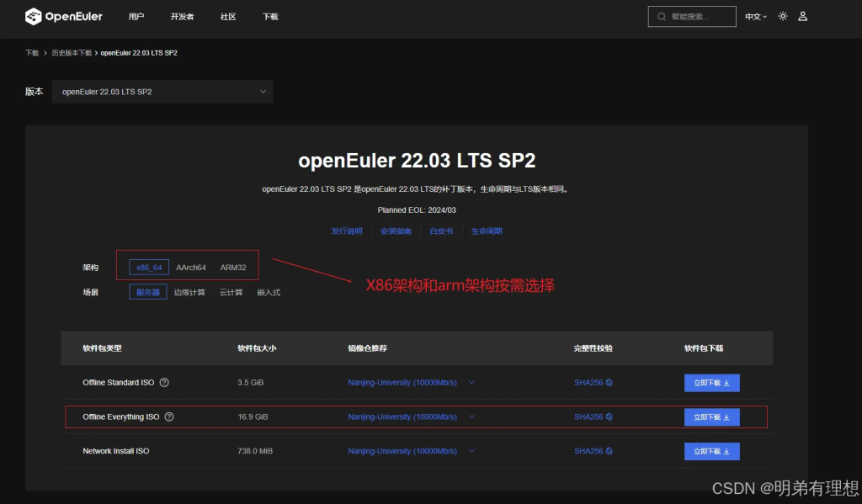862x504 pixels.
Task: Open the 下载 navigation menu
Action: [270, 17]
